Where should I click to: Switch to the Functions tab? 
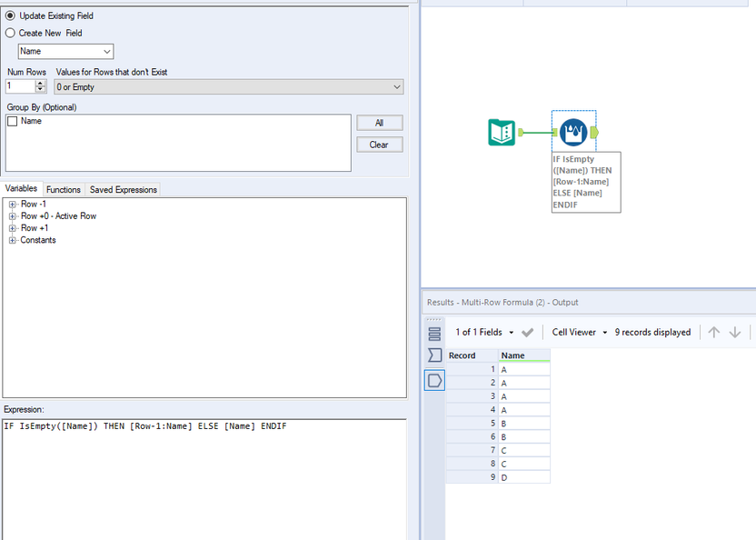[64, 190]
